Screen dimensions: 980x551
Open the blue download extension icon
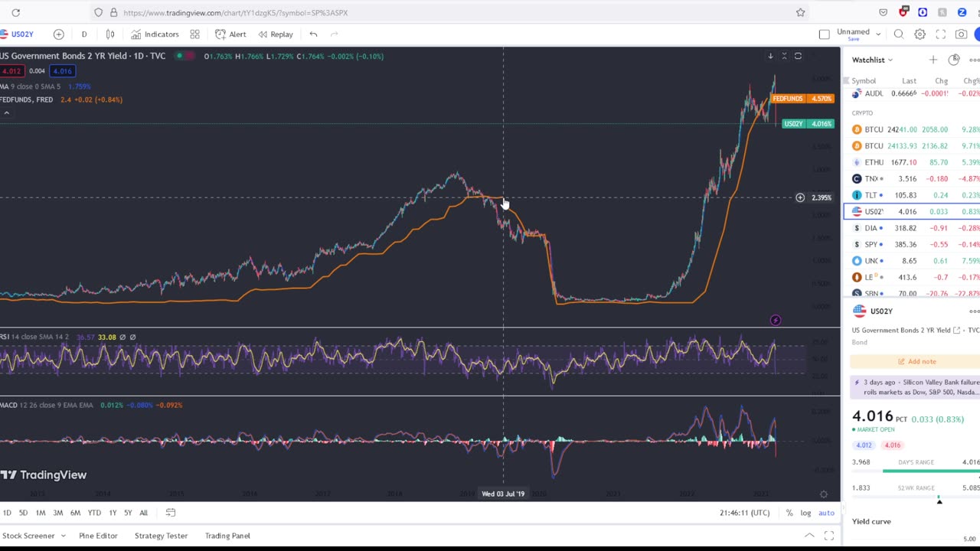click(923, 12)
